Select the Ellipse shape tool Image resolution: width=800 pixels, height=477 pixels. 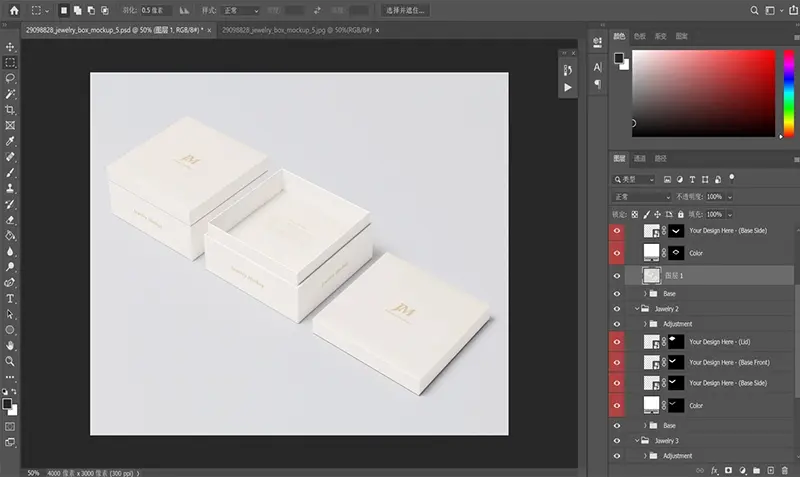click(10, 330)
